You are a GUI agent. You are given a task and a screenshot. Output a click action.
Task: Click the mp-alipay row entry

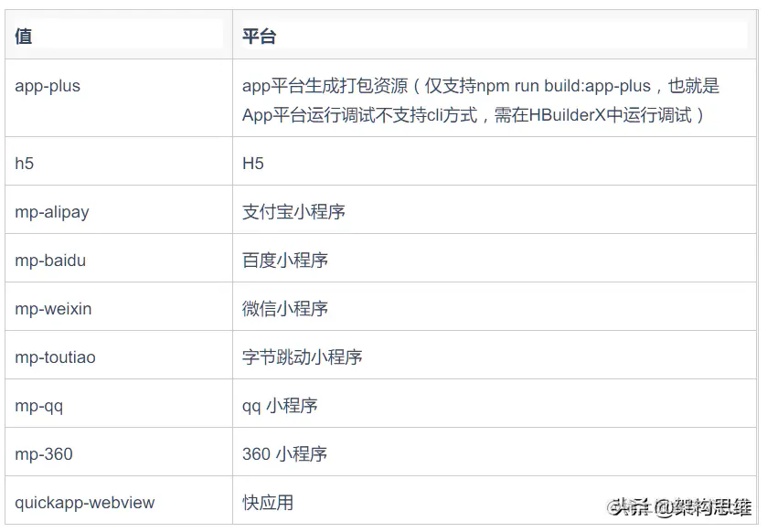[50, 211]
